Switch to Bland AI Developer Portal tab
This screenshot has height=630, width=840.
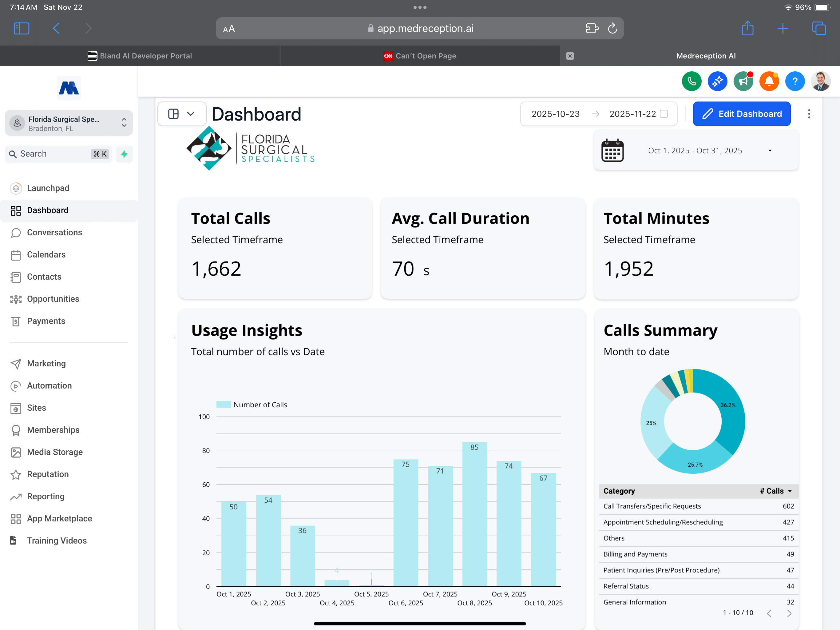click(x=140, y=56)
